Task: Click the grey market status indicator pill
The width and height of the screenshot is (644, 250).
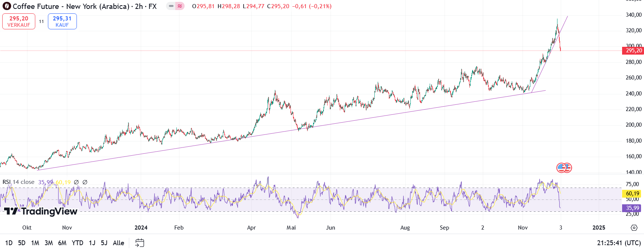Action: tap(171, 6)
